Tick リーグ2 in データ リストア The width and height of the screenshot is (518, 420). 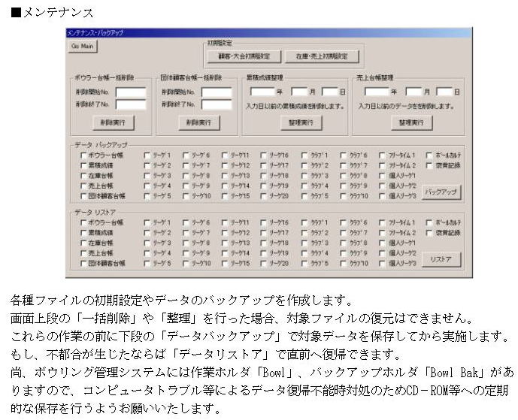pyautogui.click(x=147, y=233)
